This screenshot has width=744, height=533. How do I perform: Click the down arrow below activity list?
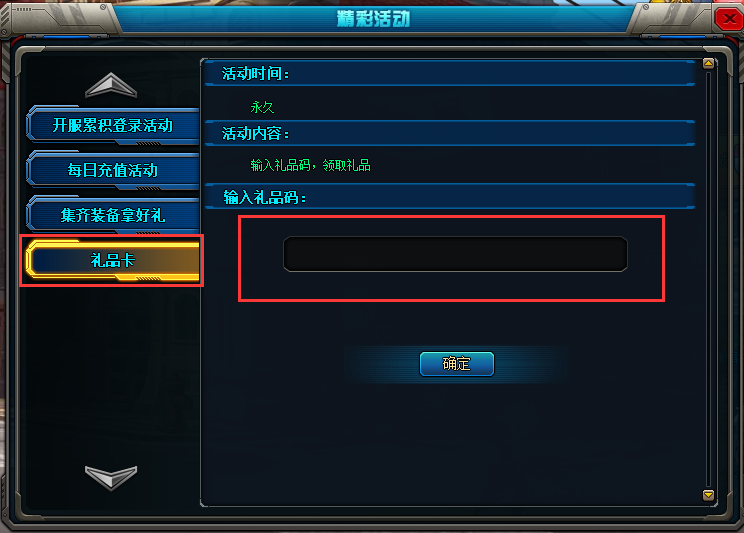(111, 477)
